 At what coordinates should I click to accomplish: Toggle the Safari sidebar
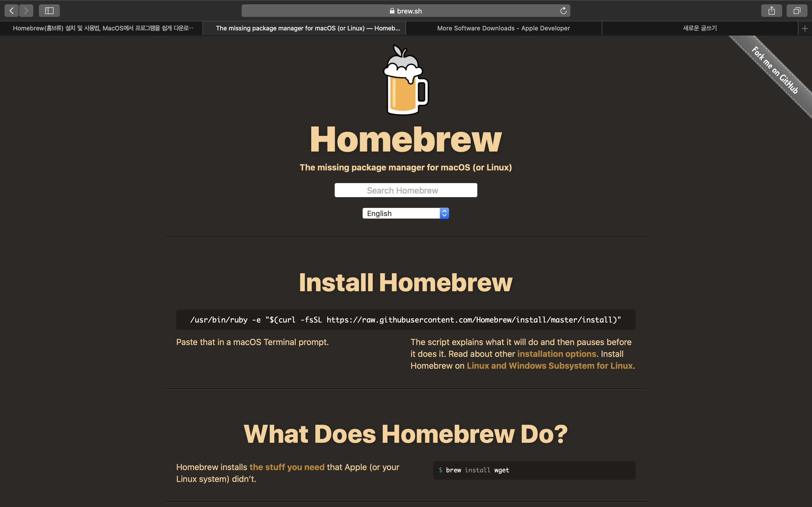click(x=49, y=11)
